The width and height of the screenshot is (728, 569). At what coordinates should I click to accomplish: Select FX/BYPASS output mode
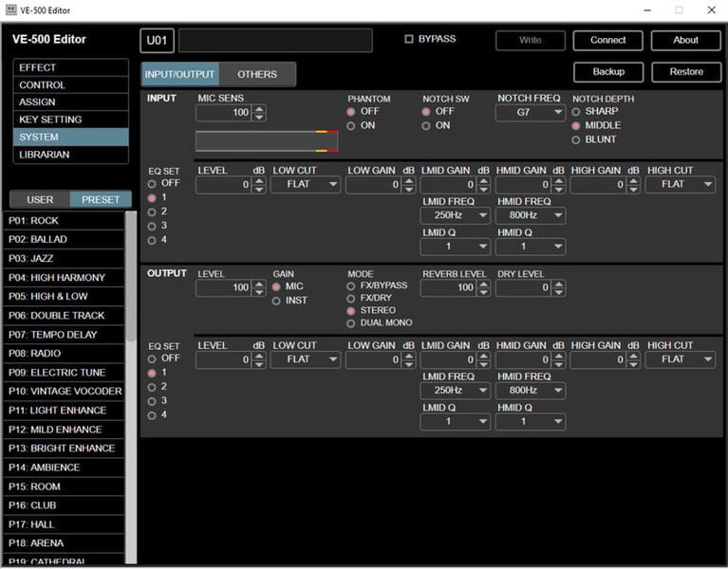pyautogui.click(x=351, y=286)
